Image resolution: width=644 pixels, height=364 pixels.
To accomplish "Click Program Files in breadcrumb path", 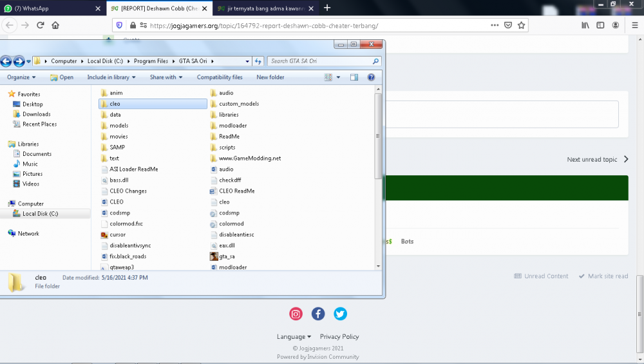I will [x=151, y=61].
